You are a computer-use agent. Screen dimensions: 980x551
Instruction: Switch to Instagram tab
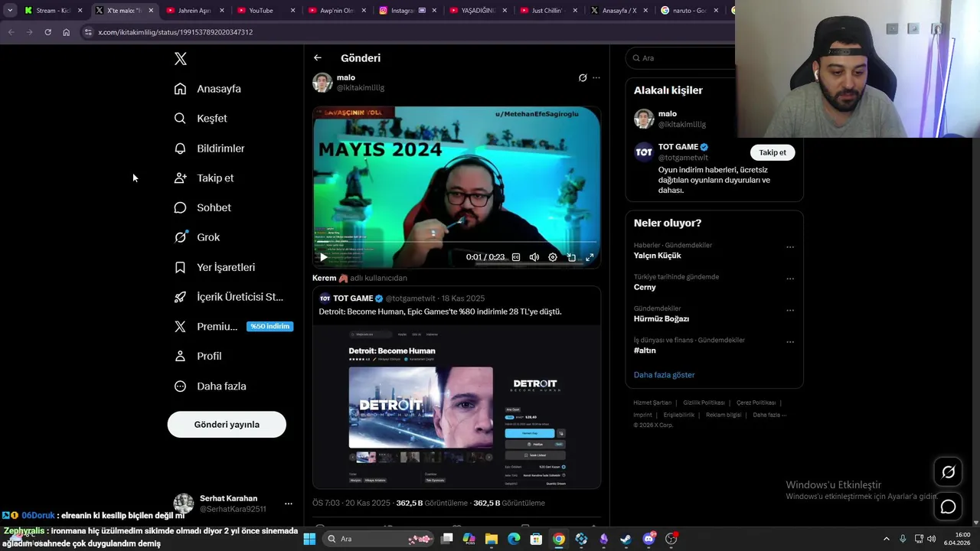[407, 11]
